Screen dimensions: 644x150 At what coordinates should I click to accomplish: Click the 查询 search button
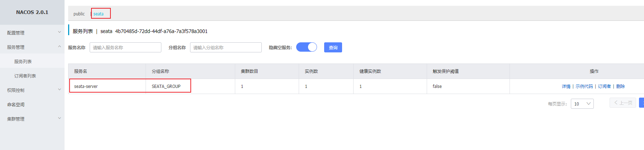click(333, 47)
